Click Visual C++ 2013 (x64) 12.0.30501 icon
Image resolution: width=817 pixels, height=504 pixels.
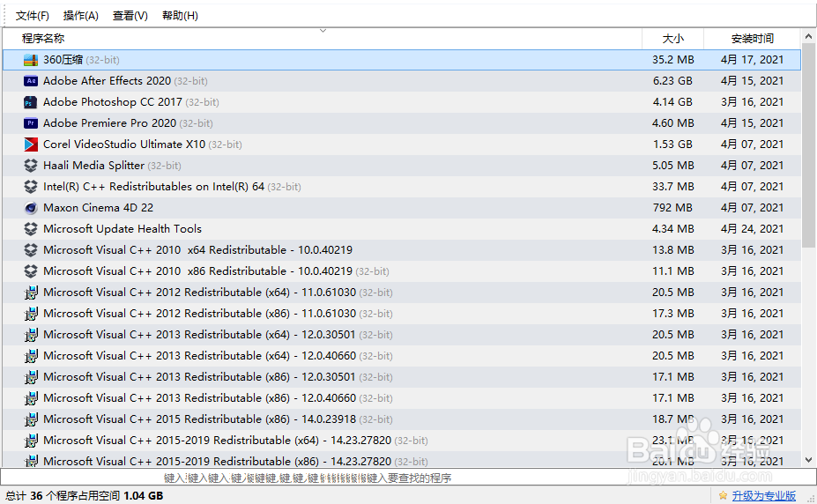click(x=31, y=335)
